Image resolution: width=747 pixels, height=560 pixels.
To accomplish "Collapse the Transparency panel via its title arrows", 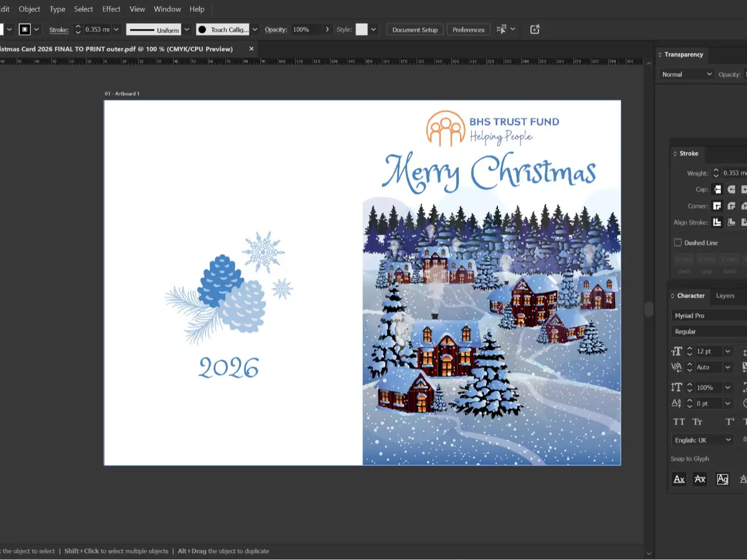I will pos(660,55).
